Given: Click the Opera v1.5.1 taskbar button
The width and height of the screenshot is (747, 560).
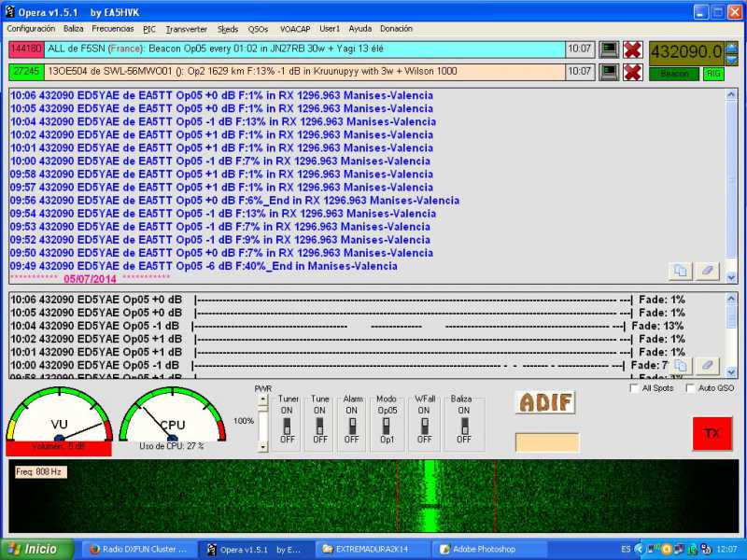Looking at the screenshot, I should click(256, 550).
